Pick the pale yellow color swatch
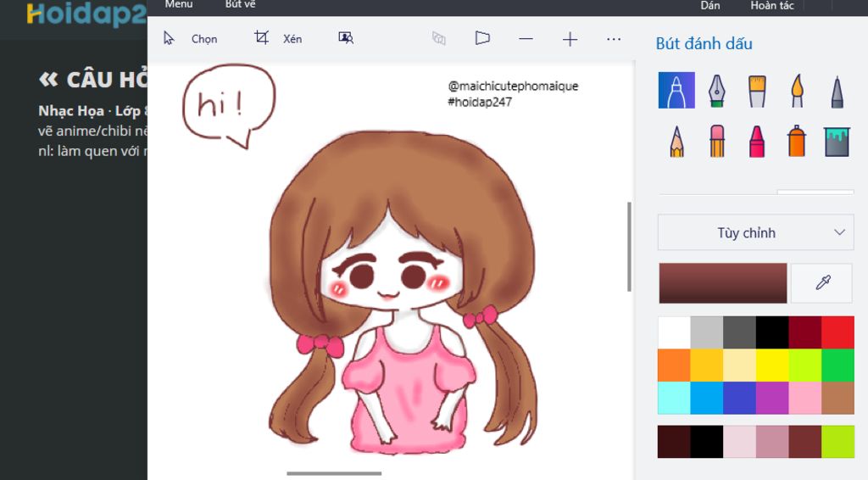This screenshot has height=480, width=868. [x=739, y=365]
